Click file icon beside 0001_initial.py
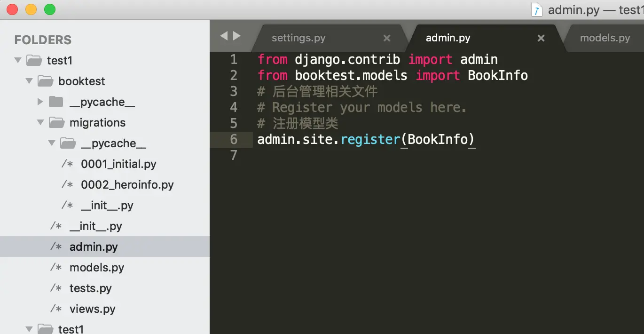Image resolution: width=644 pixels, height=334 pixels. (67, 164)
